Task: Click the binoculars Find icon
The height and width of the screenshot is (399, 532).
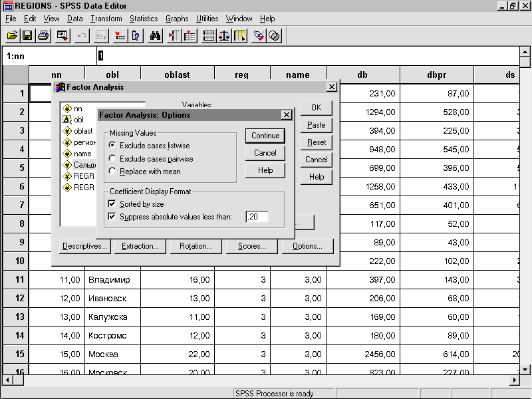Action: tap(155, 36)
